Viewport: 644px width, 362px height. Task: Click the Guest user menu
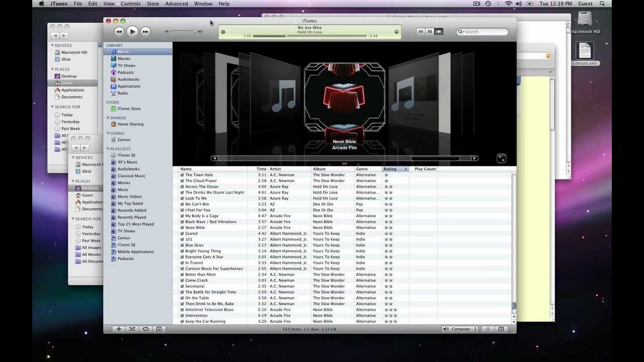click(585, 4)
